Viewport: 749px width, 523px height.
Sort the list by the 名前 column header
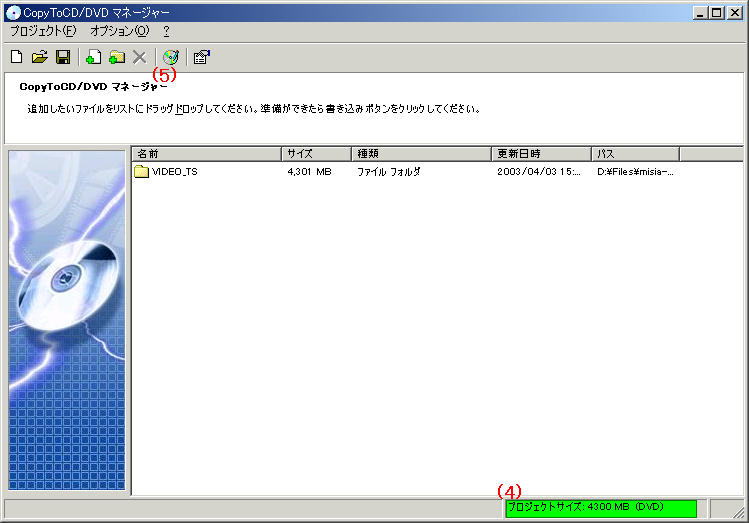click(x=206, y=154)
